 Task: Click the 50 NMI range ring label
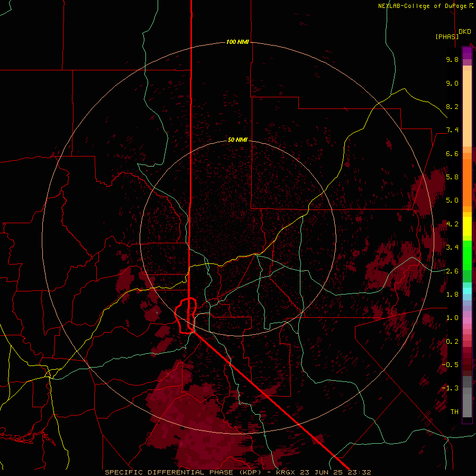(237, 140)
